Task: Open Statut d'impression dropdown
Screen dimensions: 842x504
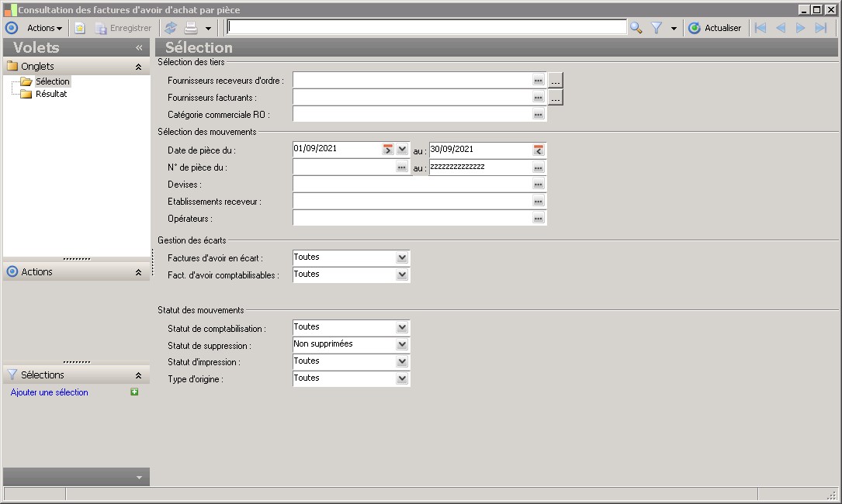Action: [x=402, y=362]
